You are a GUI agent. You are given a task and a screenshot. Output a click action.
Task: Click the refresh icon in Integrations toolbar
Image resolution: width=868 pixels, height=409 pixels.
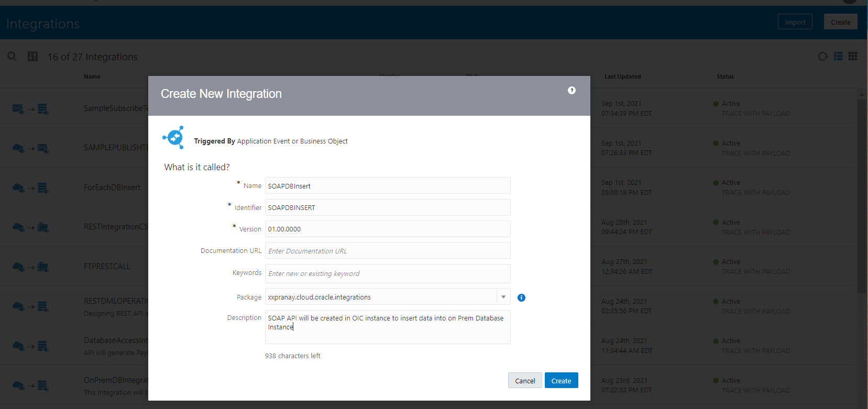tap(823, 56)
